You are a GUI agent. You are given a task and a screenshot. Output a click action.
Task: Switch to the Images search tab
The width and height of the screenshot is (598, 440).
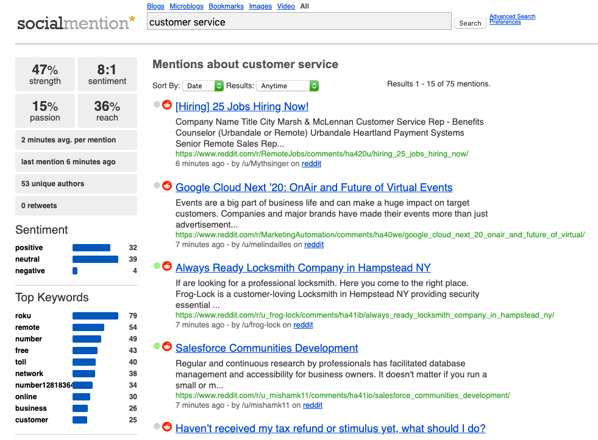click(x=260, y=6)
